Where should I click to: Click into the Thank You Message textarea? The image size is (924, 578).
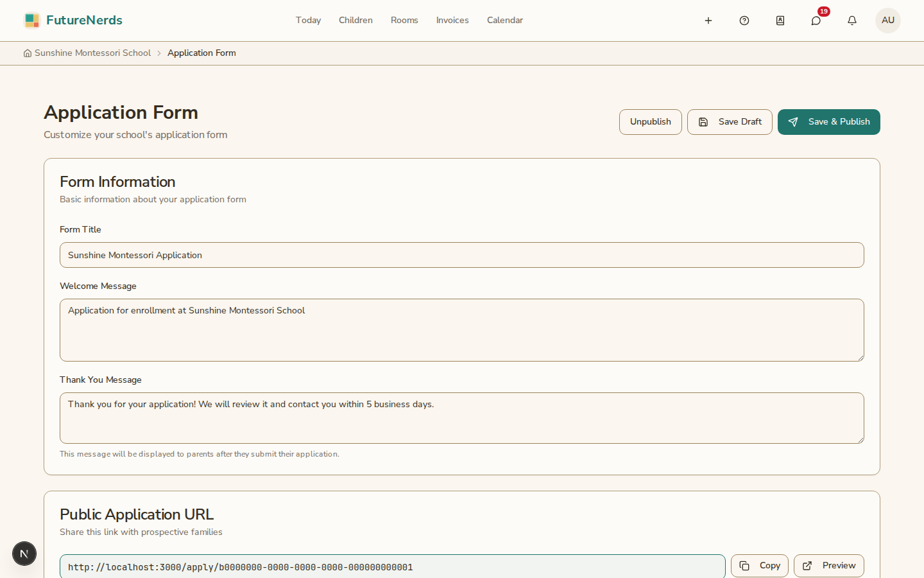[462, 418]
